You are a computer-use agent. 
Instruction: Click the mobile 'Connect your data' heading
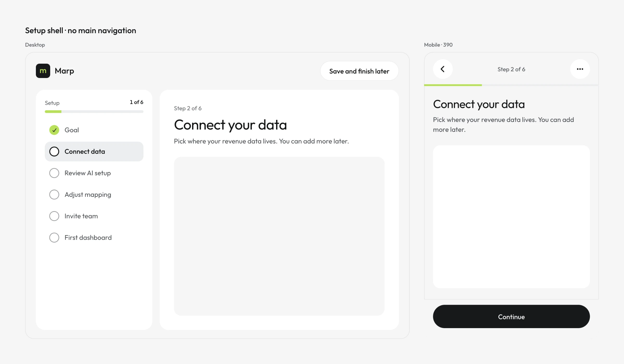pos(479,104)
